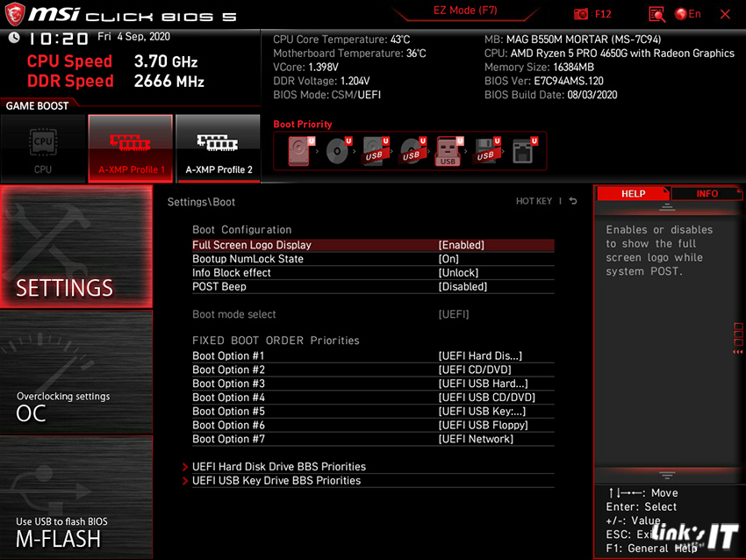746x560 pixels.
Task: Open the SETTINGS section
Action: tap(76, 247)
